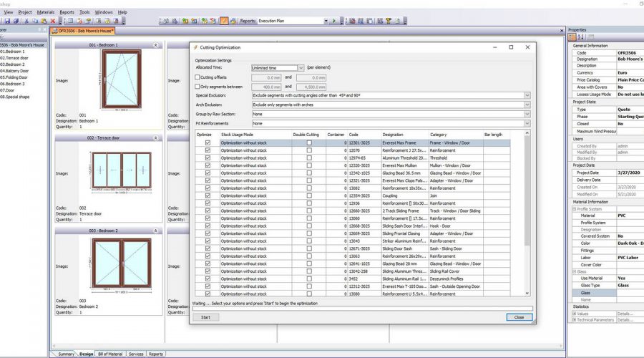
Task: Click the Save icon in the toolbar
Action: [7, 21]
